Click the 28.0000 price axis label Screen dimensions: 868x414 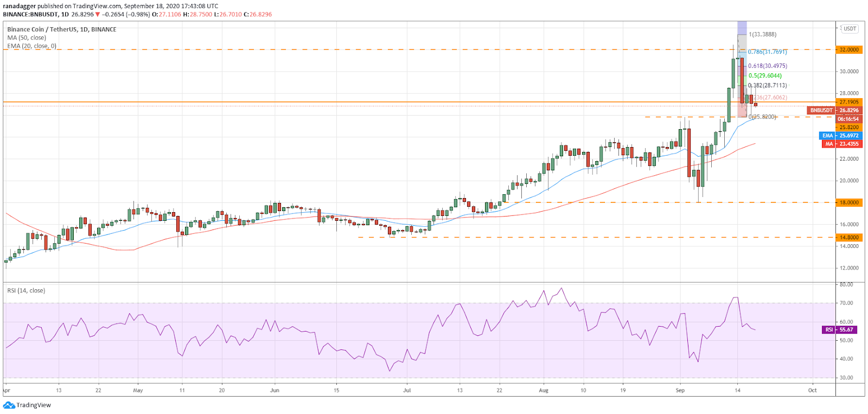pyautogui.click(x=849, y=93)
